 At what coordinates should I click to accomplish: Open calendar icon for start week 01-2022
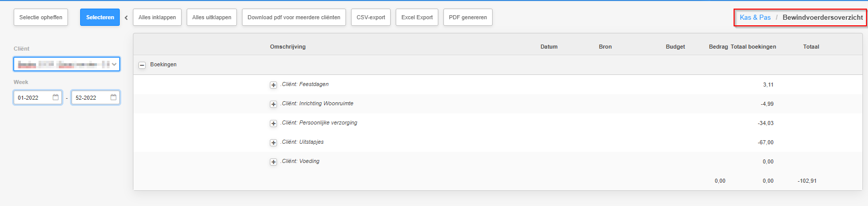point(56,97)
